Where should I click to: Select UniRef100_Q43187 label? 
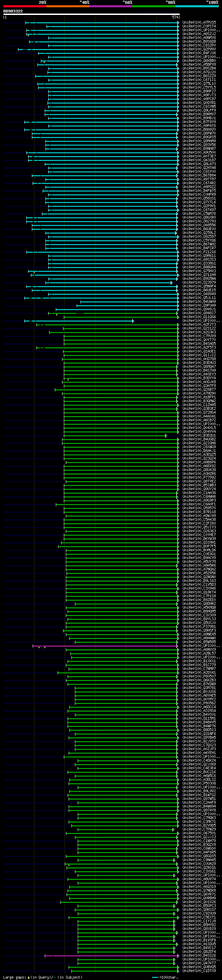[199, 160]
